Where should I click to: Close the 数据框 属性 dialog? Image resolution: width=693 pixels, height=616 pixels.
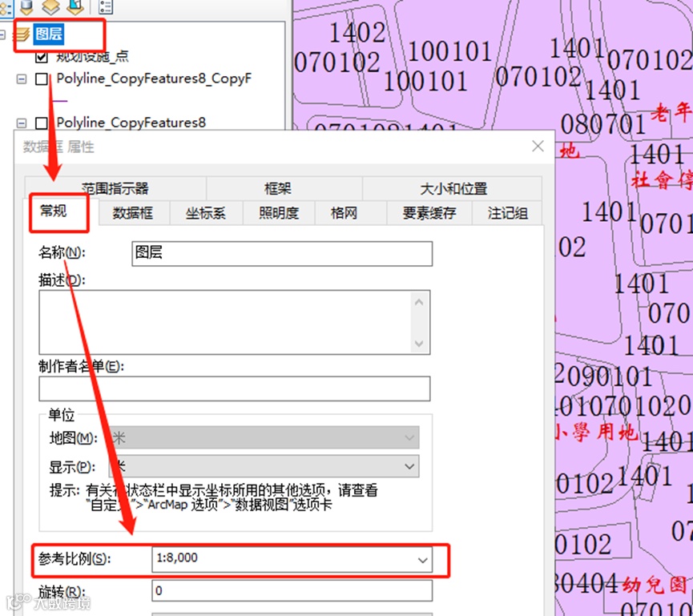(x=538, y=147)
